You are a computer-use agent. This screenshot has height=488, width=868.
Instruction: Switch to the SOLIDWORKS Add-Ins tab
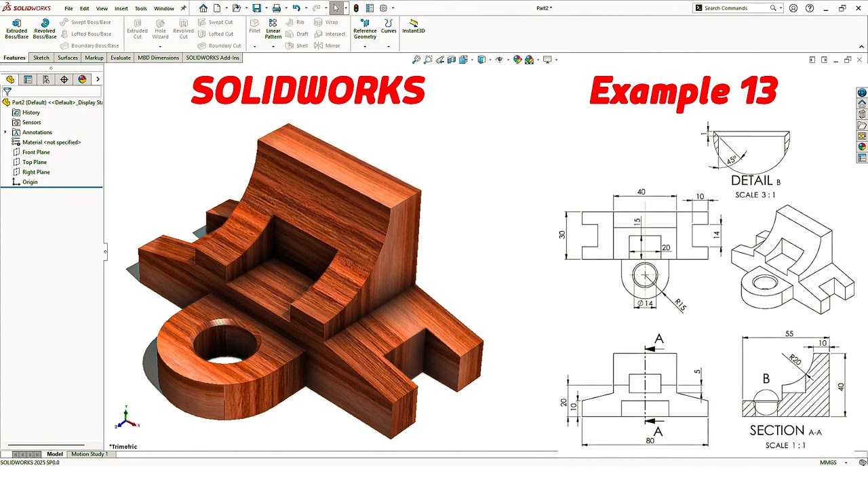212,58
